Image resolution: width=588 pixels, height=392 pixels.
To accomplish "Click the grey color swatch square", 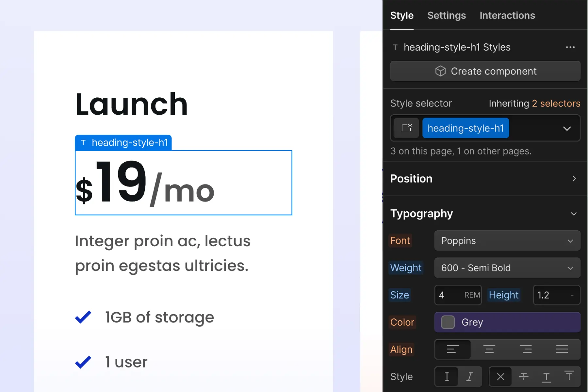I will [x=448, y=322].
